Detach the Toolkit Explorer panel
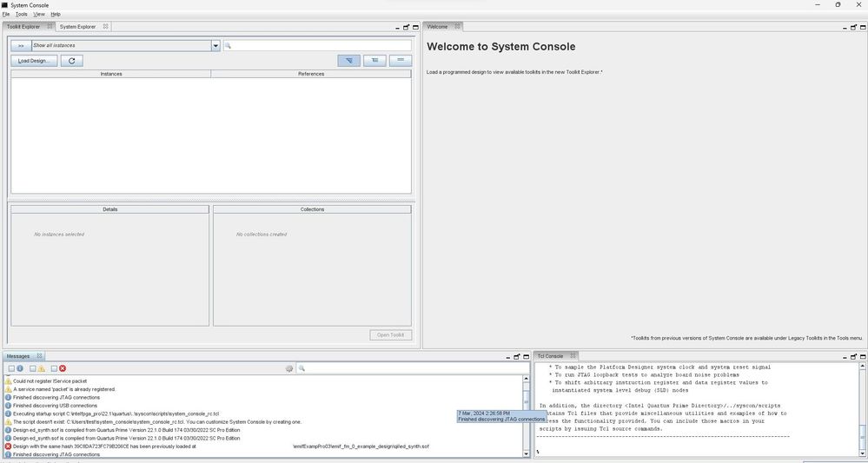The image size is (868, 463). coord(406,27)
